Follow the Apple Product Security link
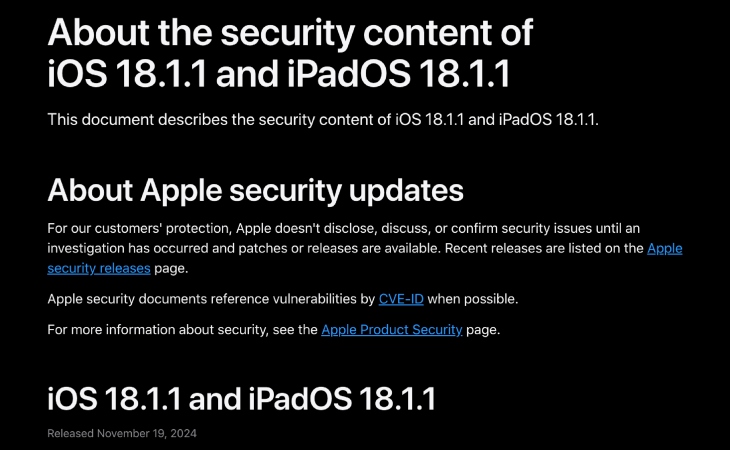Image resolution: width=730 pixels, height=450 pixels. click(x=391, y=329)
